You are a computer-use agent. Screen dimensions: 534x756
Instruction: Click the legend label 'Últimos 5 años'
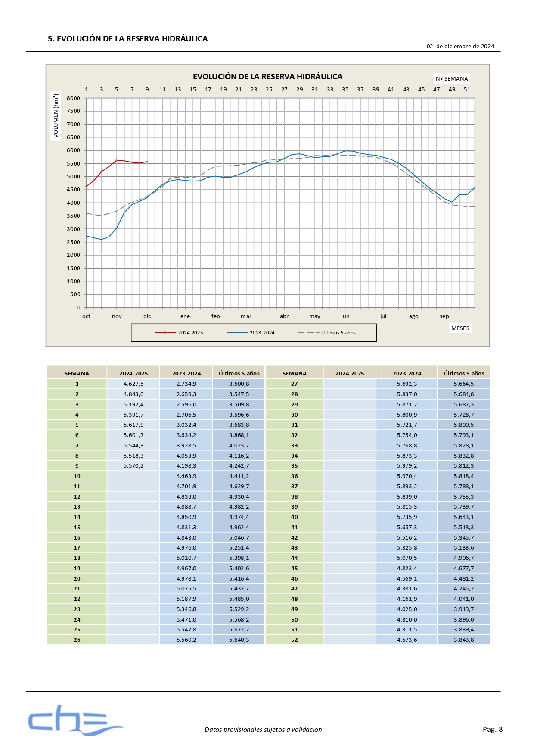pyautogui.click(x=338, y=333)
